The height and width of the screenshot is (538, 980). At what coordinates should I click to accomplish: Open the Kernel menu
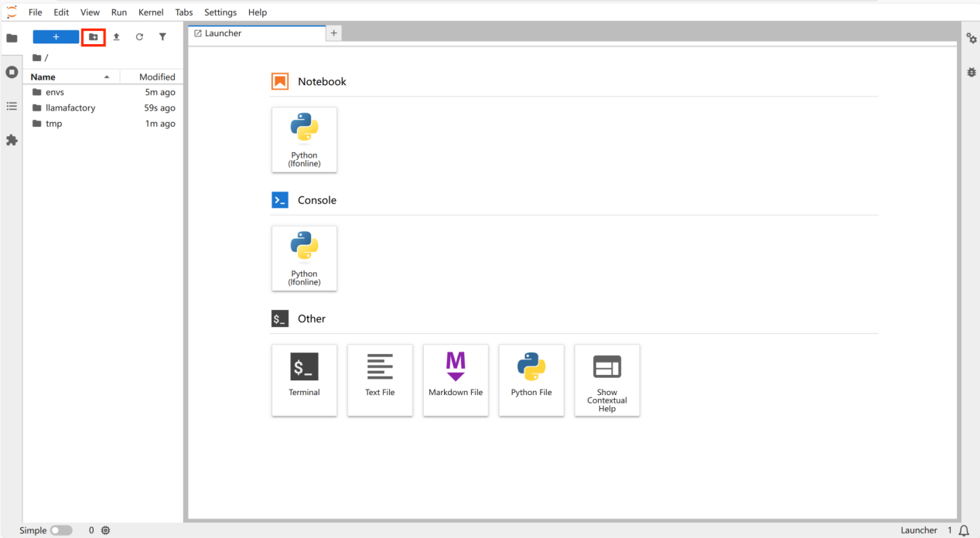point(151,12)
